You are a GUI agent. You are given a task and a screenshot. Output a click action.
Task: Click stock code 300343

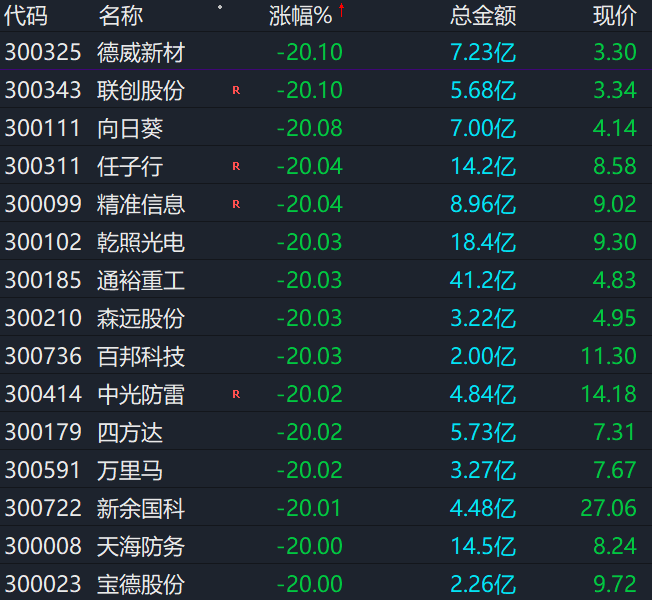(x=43, y=90)
